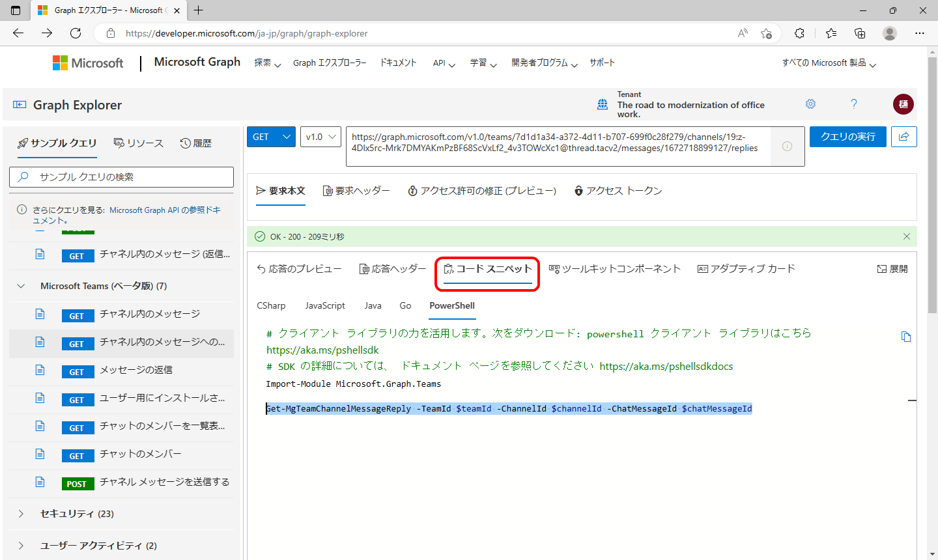Image resolution: width=938 pixels, height=560 pixels.
Task: Expand the API navigation menu
Action: (444, 63)
